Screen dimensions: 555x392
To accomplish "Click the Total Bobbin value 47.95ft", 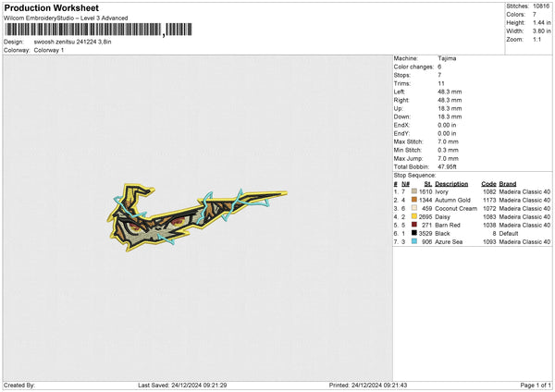I will [447, 166].
